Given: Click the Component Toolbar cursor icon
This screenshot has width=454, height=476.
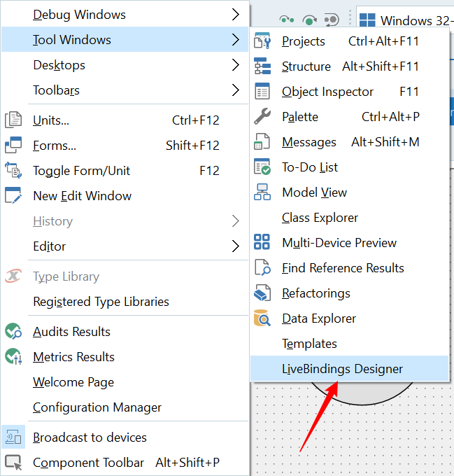Looking at the screenshot, I should coord(13,462).
